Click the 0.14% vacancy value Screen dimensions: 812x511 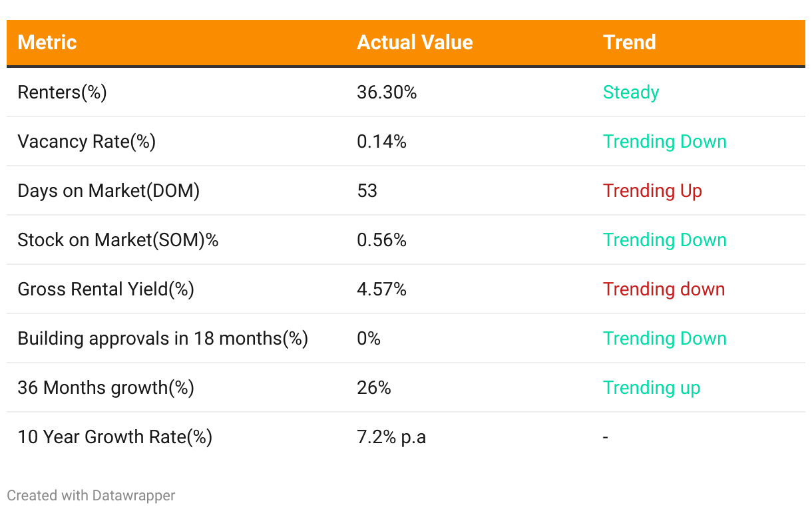coord(381,142)
